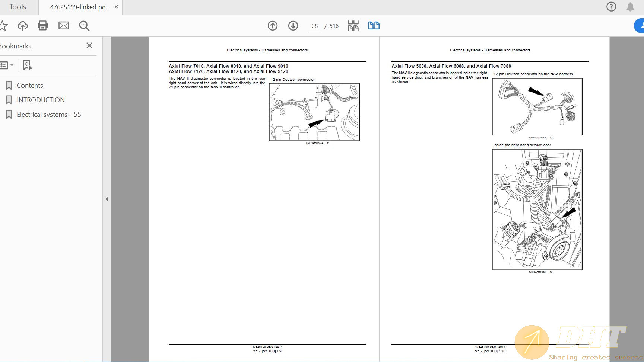Navigate to the next page with down arrow
The width and height of the screenshot is (644, 362).
293,26
